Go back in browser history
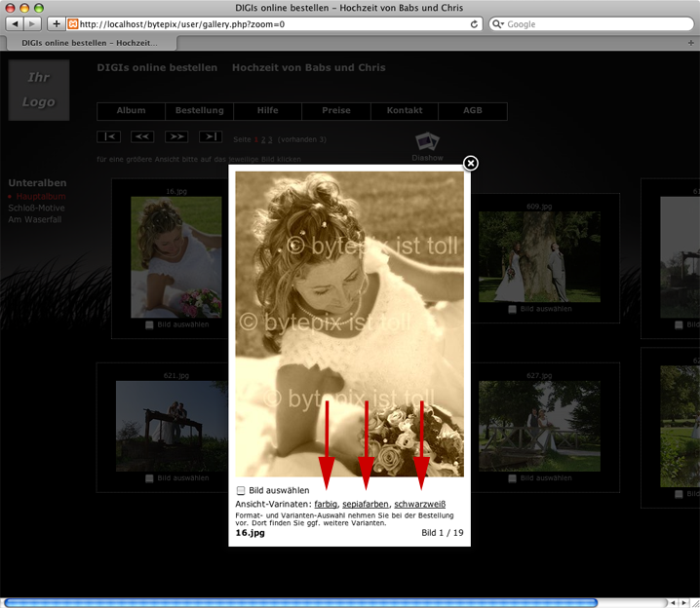Viewport: 700px width, 608px height. [x=16, y=24]
